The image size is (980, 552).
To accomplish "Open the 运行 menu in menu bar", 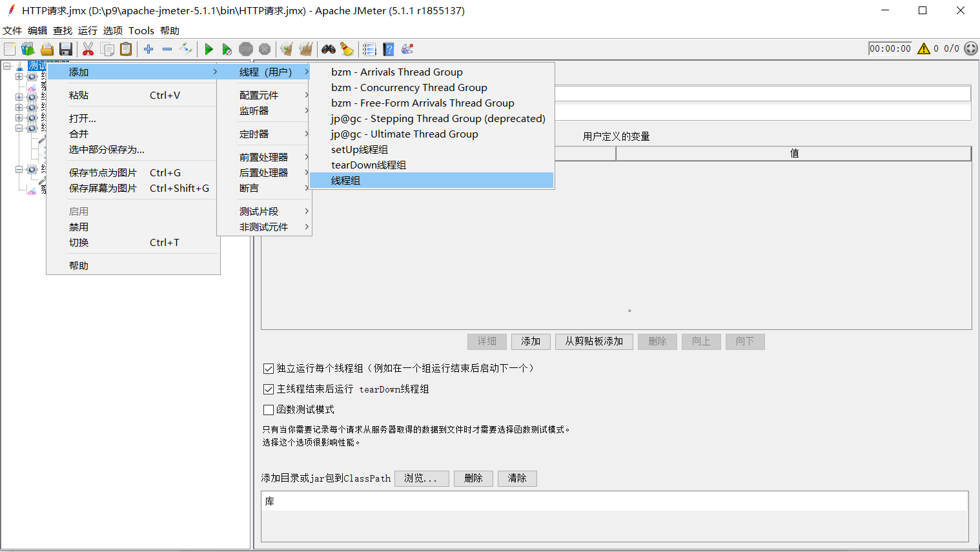I will pos(88,30).
